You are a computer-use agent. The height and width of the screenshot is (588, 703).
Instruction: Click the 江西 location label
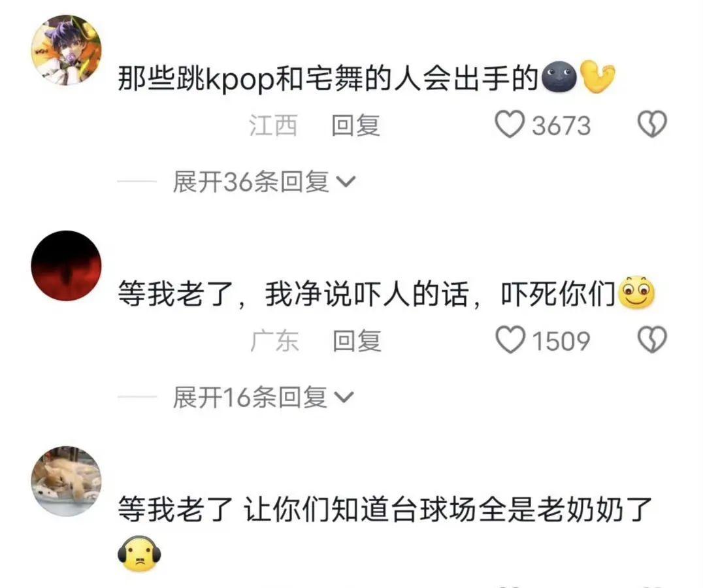[x=273, y=125]
